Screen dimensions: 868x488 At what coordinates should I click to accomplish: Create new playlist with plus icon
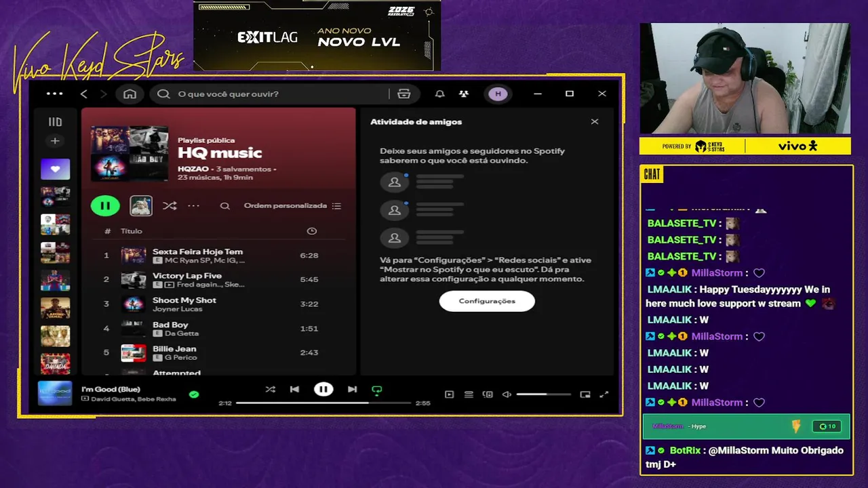click(x=55, y=141)
